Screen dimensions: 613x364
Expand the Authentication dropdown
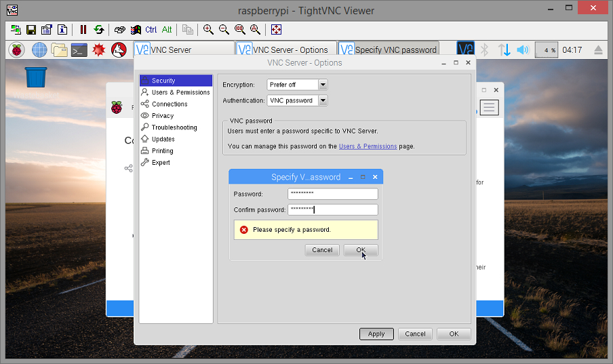pos(323,100)
